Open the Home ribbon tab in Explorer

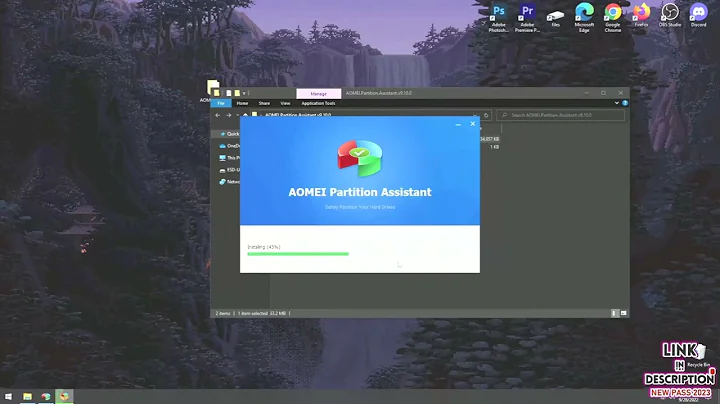242,103
